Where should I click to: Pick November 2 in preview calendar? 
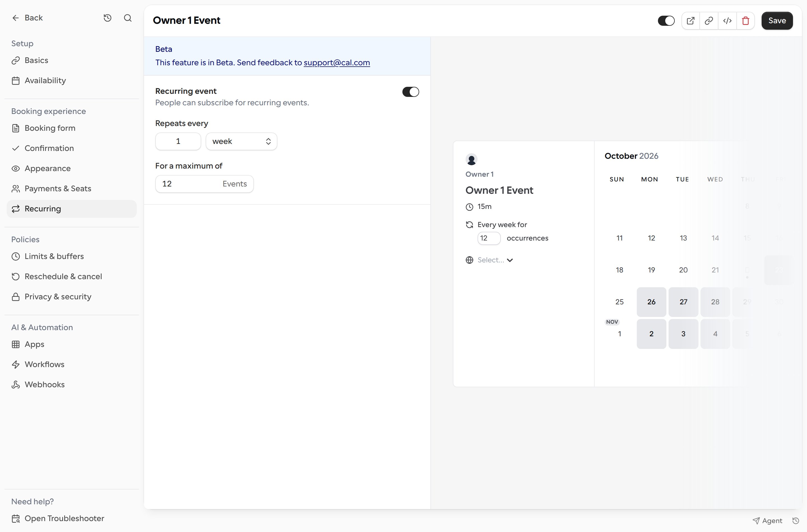click(651, 334)
